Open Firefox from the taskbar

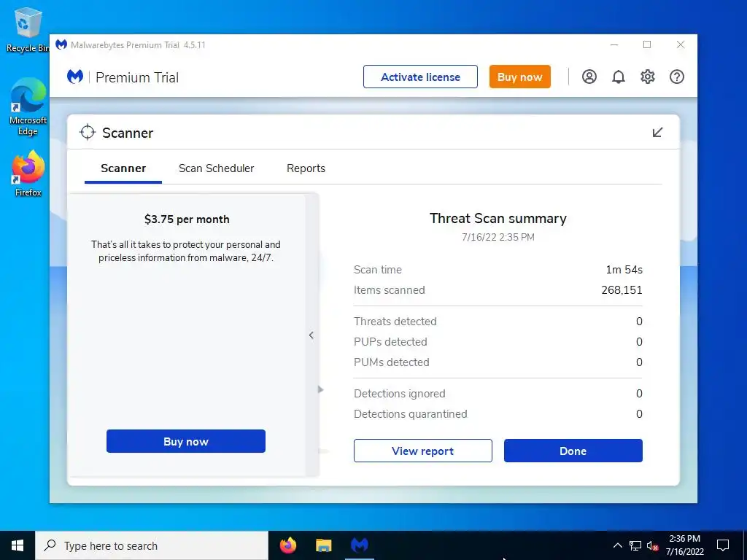pyautogui.click(x=287, y=545)
